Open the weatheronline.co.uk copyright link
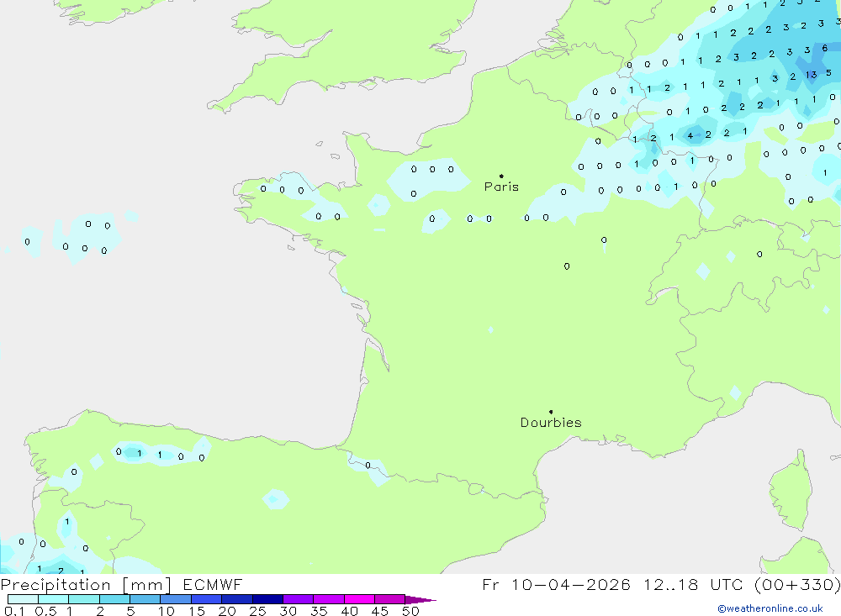 pyautogui.click(x=770, y=608)
